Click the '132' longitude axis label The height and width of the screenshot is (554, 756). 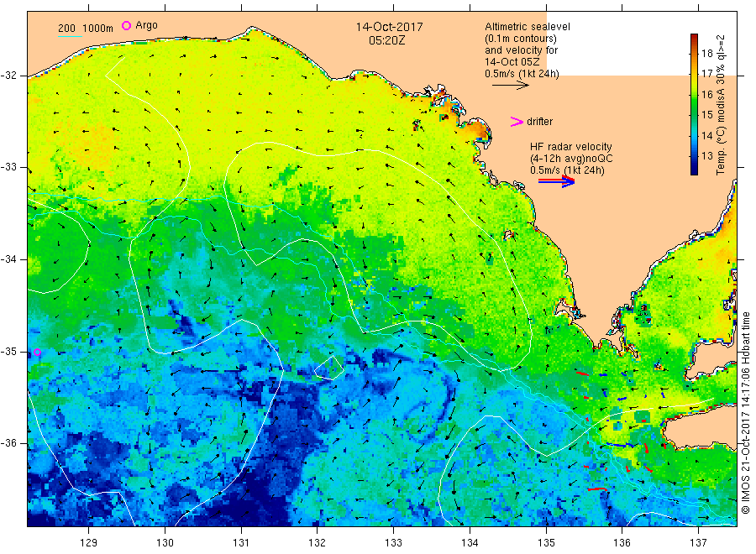[x=318, y=542]
